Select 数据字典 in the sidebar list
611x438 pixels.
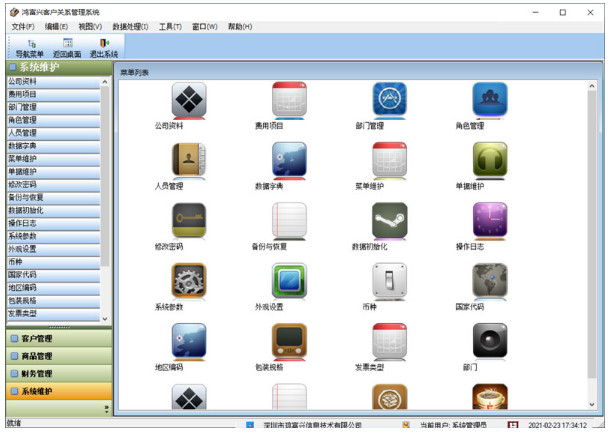[x=53, y=146]
